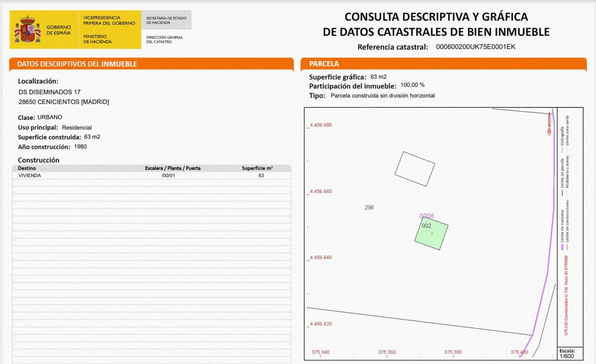Click the cadastral reference 000600200UK75E0001EK
Screen dimensions: 596x364
[x=476, y=47]
